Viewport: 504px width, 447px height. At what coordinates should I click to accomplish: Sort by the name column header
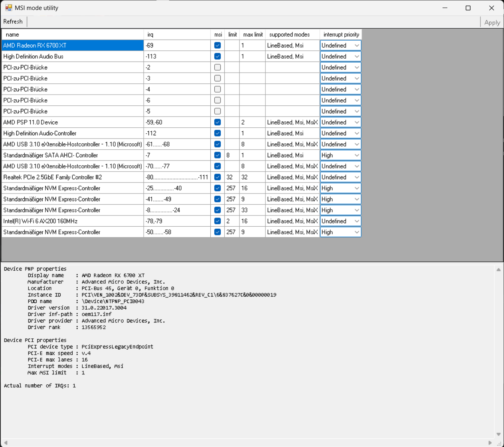[x=73, y=35]
